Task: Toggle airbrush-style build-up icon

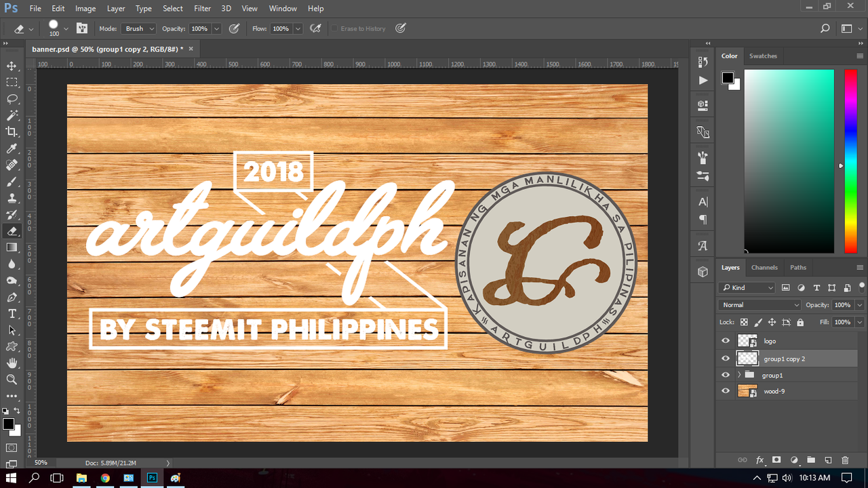Action: [315, 28]
